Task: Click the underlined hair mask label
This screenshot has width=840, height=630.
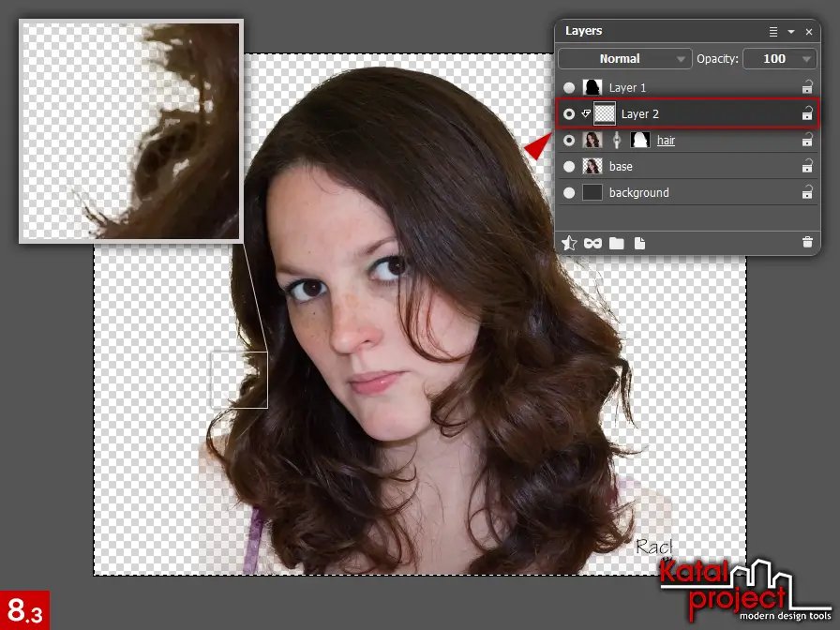Action: 664,140
